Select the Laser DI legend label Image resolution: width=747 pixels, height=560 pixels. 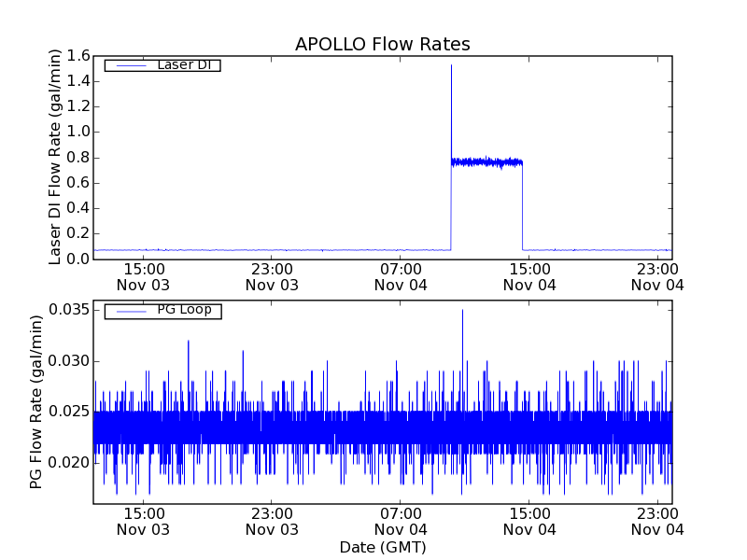tap(183, 64)
